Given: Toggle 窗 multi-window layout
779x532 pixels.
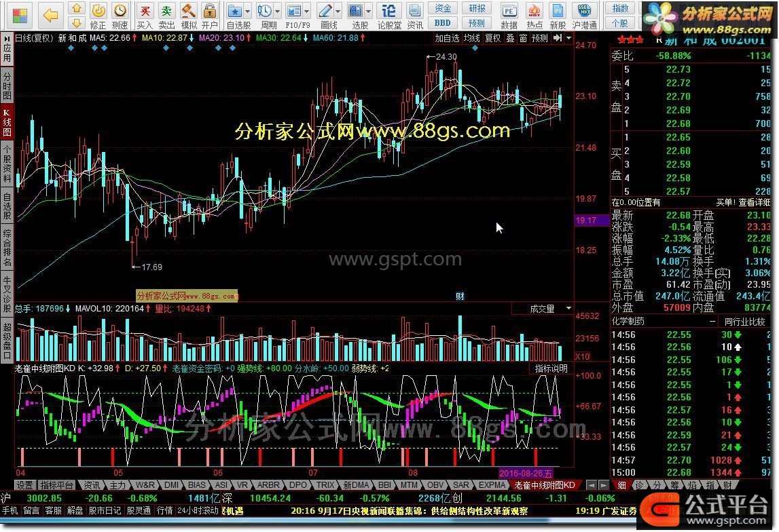Looking at the screenshot, I should (523, 38).
